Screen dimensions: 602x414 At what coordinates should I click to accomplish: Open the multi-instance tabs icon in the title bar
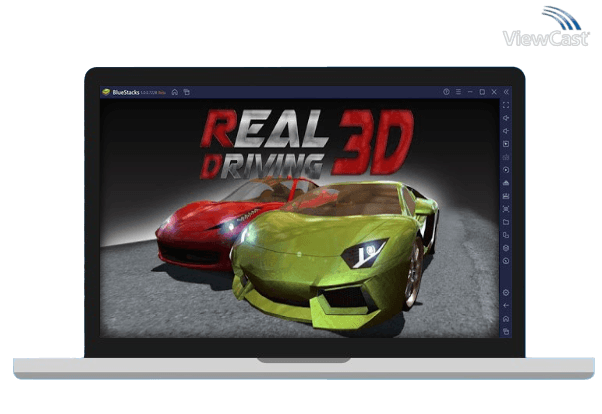tap(187, 92)
